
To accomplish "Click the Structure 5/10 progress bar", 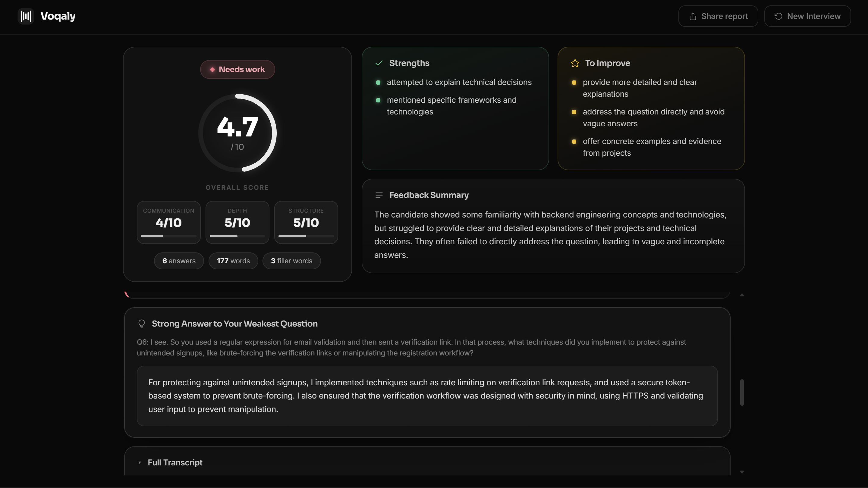I will click(x=306, y=236).
